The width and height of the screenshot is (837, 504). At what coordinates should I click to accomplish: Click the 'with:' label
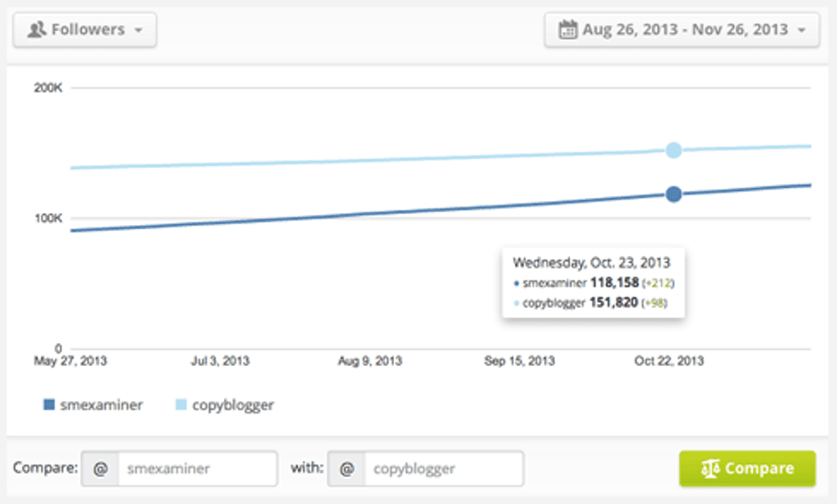307,468
